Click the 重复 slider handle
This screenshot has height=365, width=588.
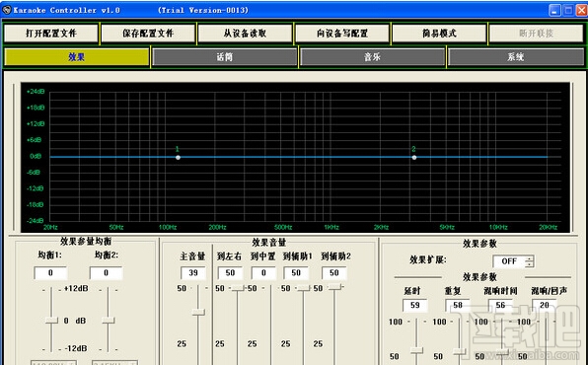460,351
